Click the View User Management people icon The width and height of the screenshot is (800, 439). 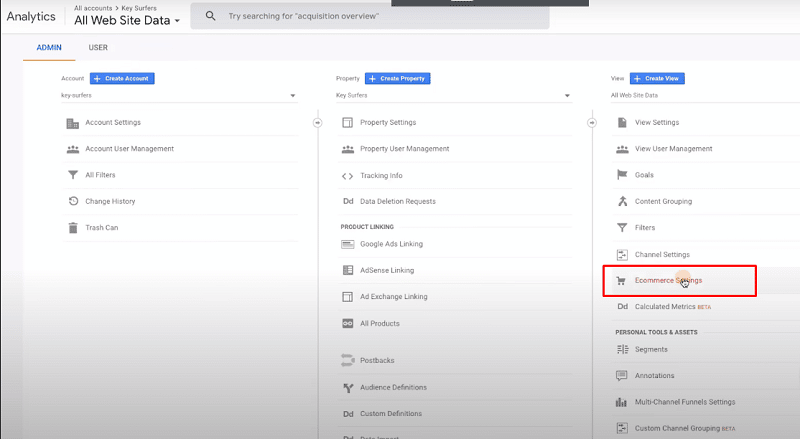coord(622,149)
